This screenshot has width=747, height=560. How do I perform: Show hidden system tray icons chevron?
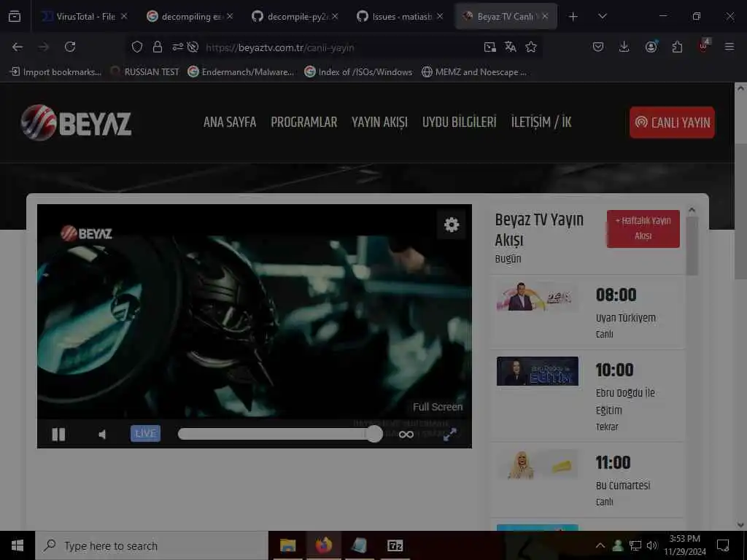click(600, 545)
